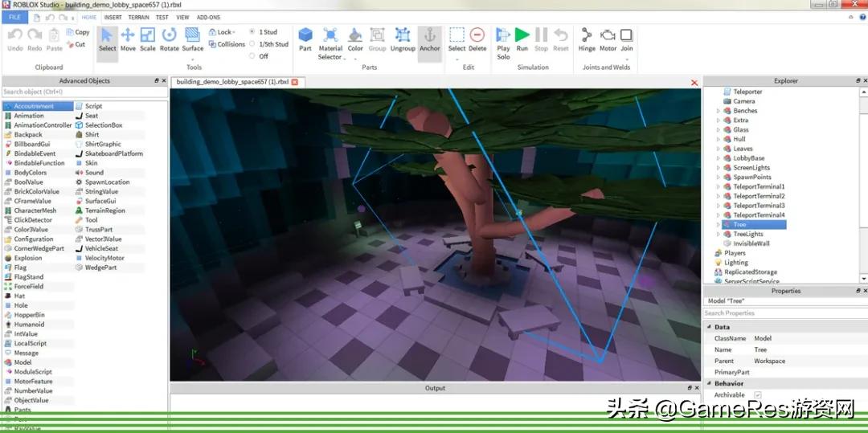The image size is (868, 433).
Task: Delete the selected object
Action: (x=477, y=40)
